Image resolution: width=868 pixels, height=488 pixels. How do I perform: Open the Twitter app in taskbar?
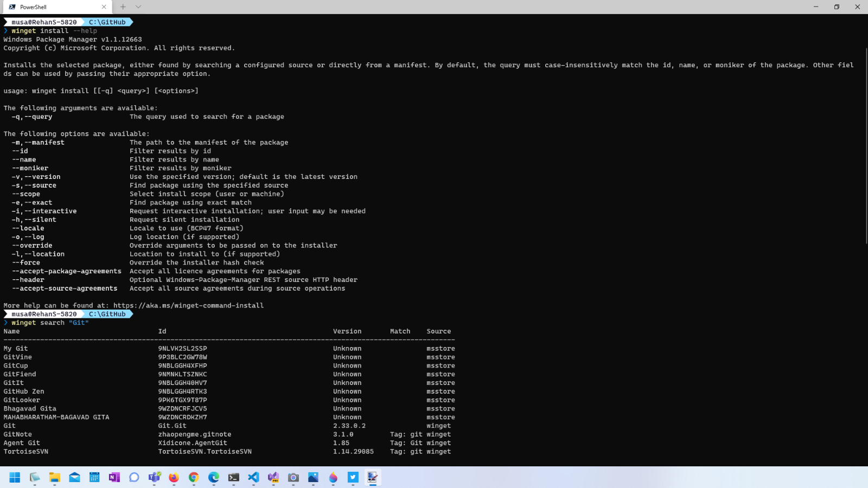coord(353,477)
